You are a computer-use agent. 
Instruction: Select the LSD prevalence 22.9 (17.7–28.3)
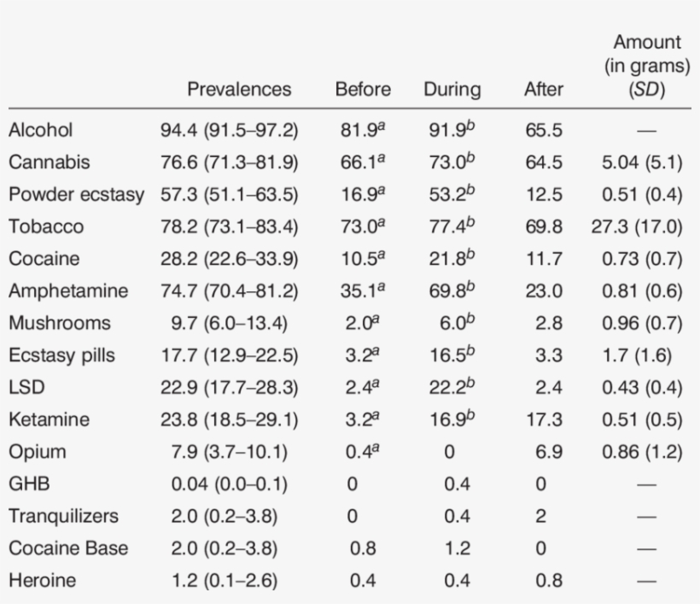point(229,388)
